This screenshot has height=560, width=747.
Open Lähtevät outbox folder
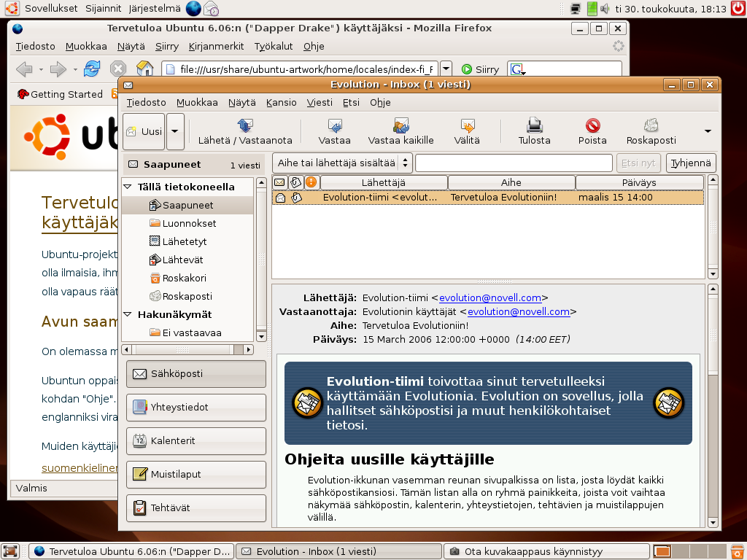(182, 260)
